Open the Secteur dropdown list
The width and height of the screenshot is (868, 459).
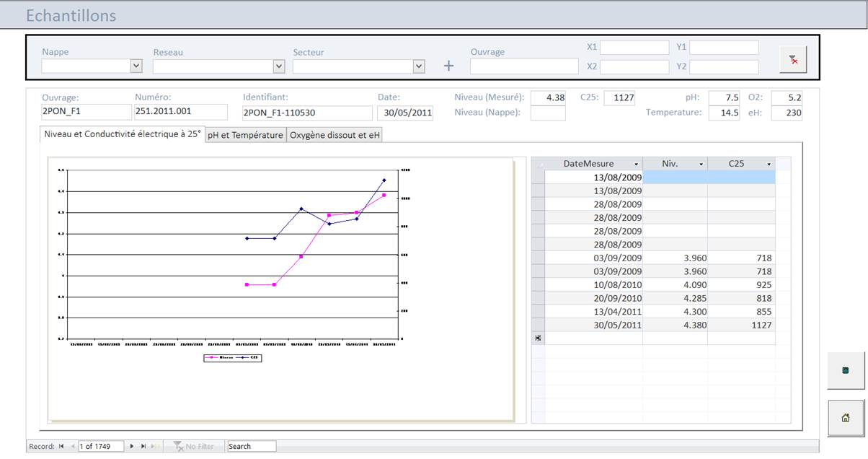pos(419,66)
